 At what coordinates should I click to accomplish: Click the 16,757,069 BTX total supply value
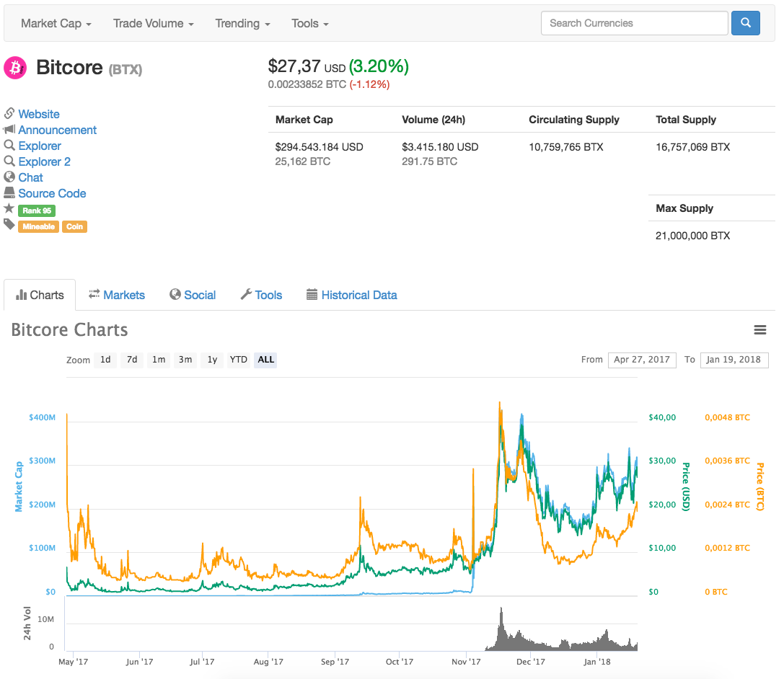[x=693, y=147]
